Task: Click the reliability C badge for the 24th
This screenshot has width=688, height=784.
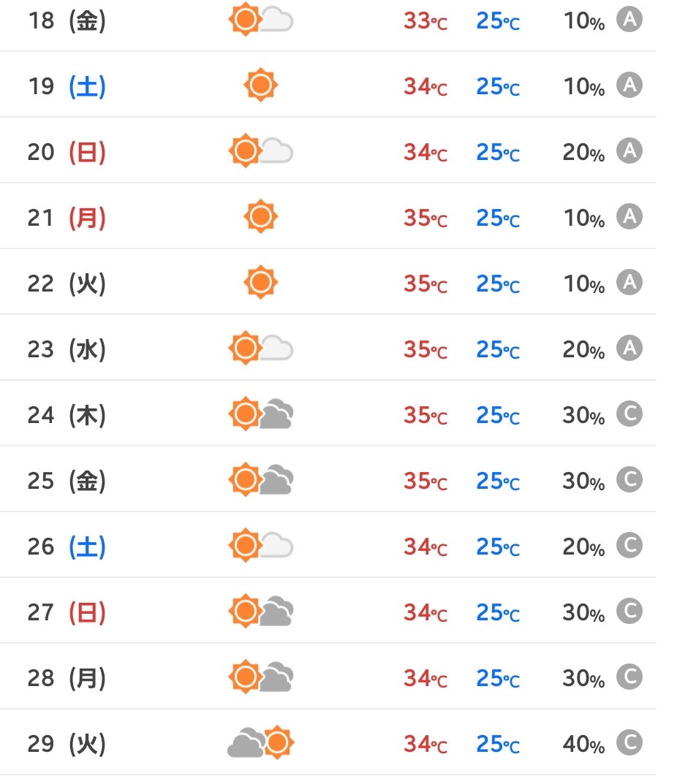Action: tap(629, 414)
